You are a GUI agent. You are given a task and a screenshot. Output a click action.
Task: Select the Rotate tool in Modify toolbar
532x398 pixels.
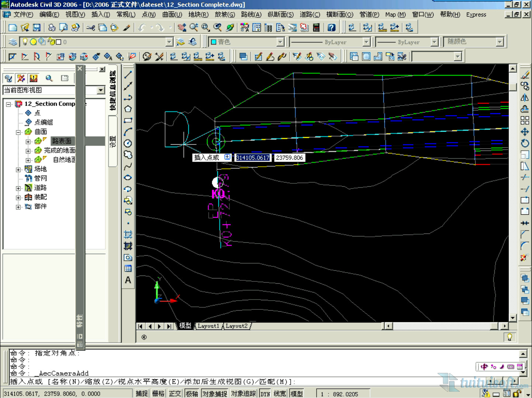tap(525, 143)
